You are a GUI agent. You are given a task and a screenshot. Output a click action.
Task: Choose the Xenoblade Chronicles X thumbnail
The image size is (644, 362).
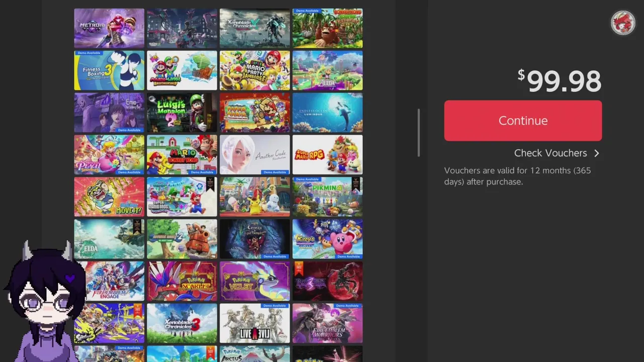255,28
